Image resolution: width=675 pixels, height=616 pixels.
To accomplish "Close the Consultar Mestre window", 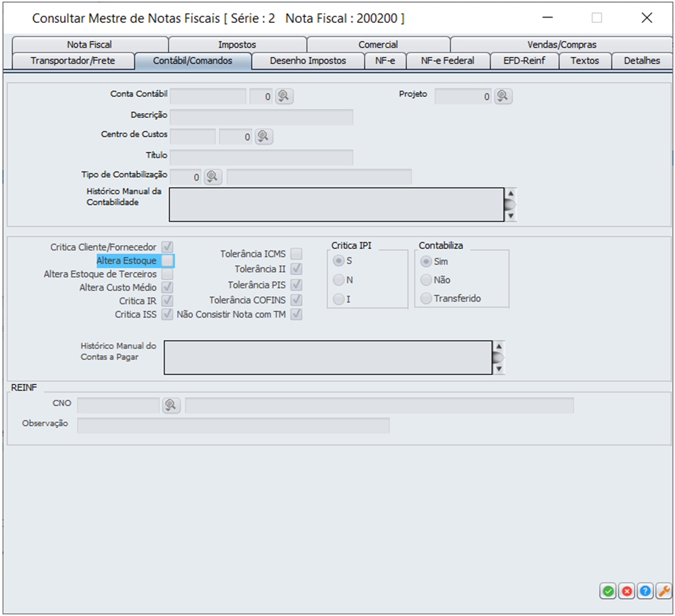I will pos(647,18).
